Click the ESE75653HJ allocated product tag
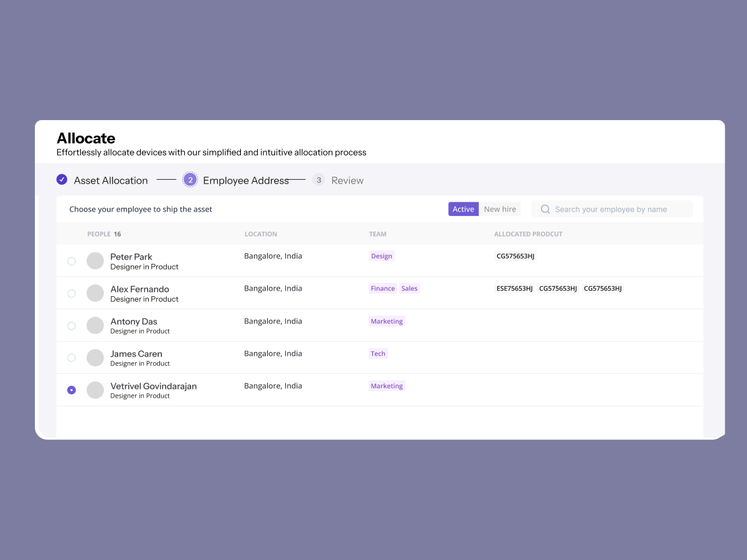The height and width of the screenshot is (560, 747). point(514,289)
